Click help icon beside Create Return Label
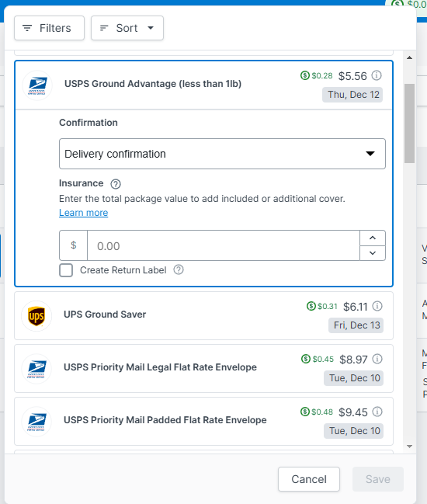 coord(179,270)
